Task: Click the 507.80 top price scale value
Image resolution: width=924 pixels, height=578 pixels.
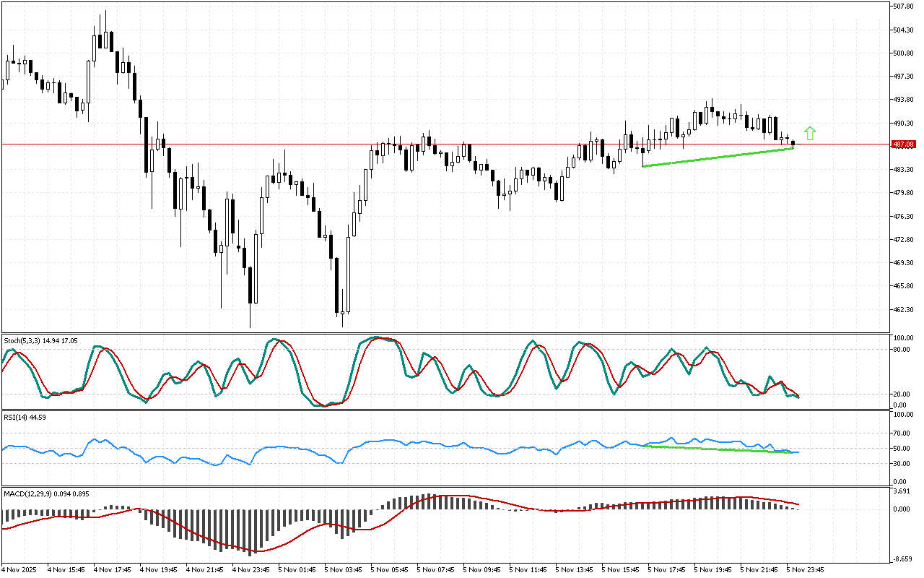Action: point(904,7)
